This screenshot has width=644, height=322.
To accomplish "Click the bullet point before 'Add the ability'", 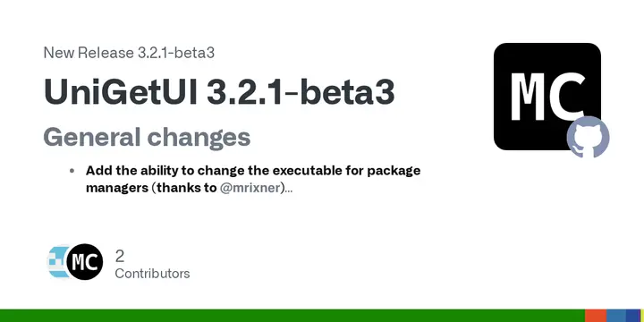I will coord(72,171).
